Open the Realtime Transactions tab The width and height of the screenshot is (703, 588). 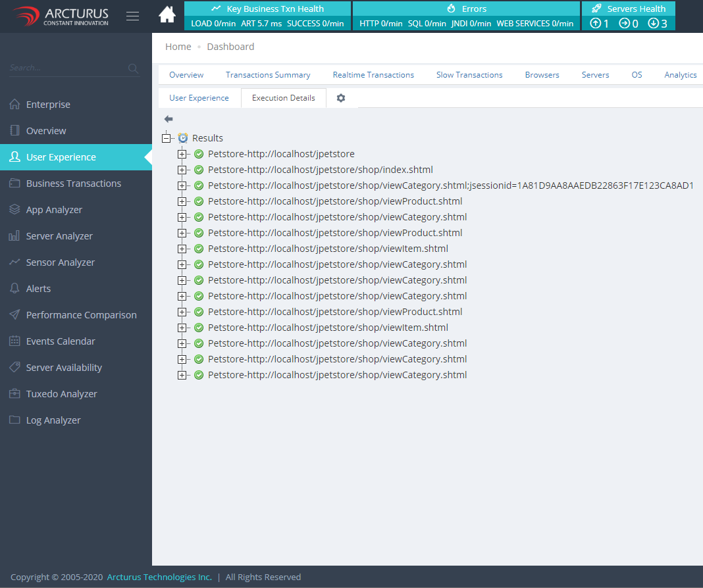(x=373, y=75)
